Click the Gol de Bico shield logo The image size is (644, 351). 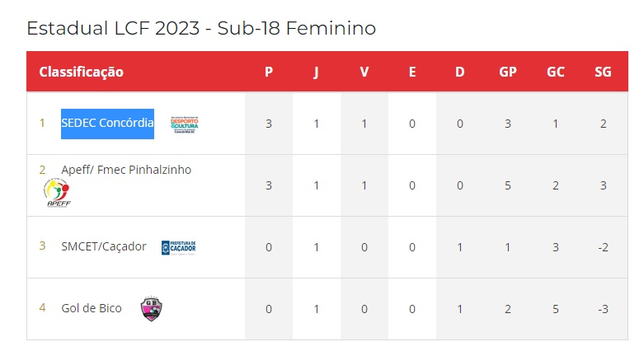(151, 308)
